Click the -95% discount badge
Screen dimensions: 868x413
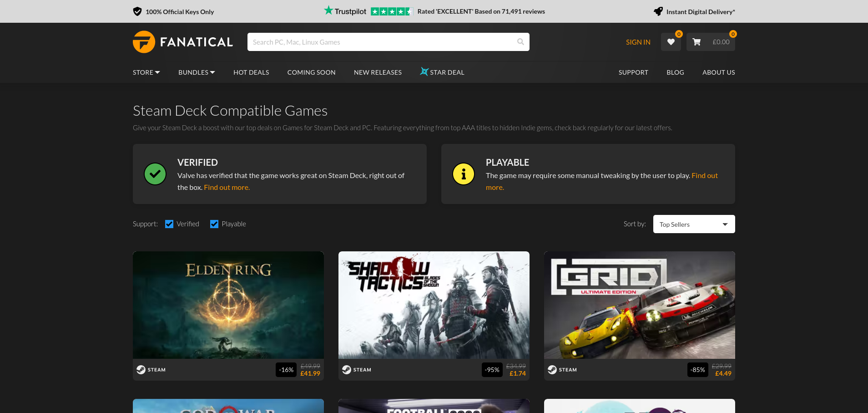tap(492, 370)
